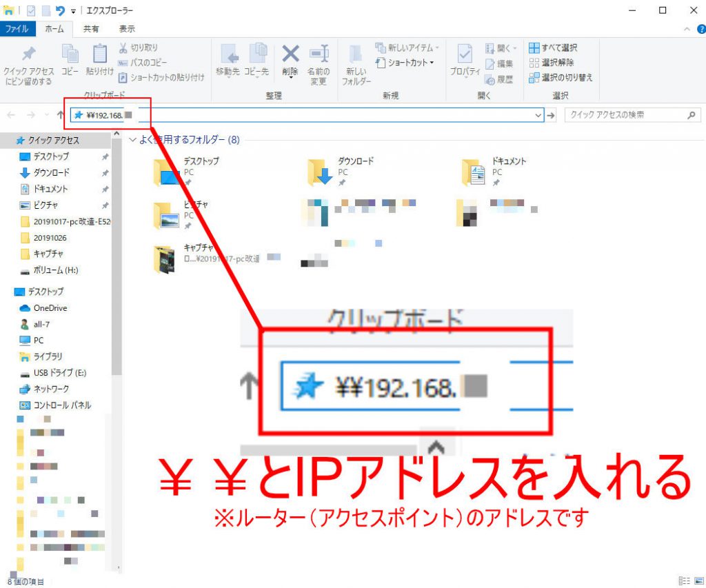Click the Move To icon

[x=228, y=55]
